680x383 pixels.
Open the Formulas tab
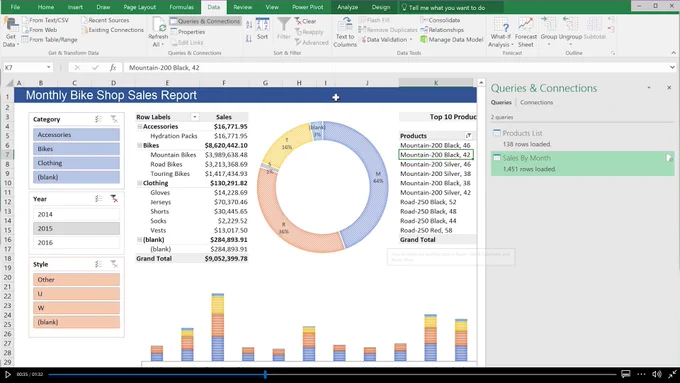(x=181, y=7)
